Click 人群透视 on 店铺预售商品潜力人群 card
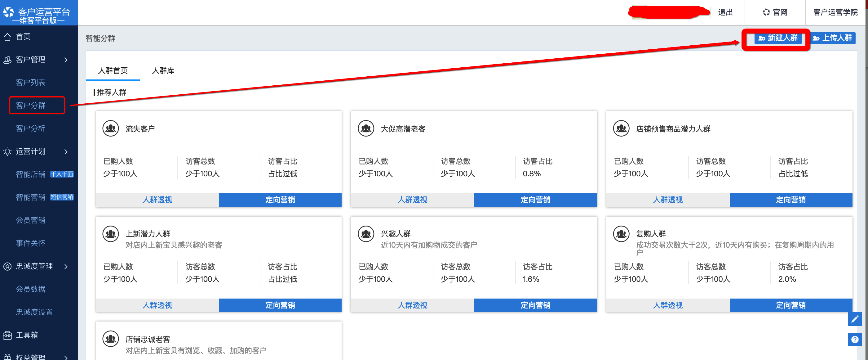 click(668, 200)
